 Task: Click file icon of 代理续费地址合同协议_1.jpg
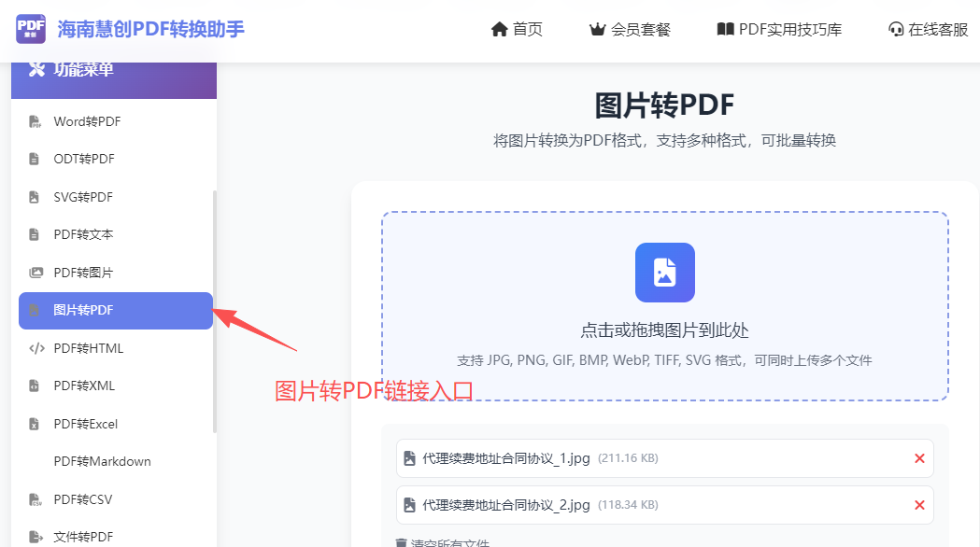click(409, 458)
